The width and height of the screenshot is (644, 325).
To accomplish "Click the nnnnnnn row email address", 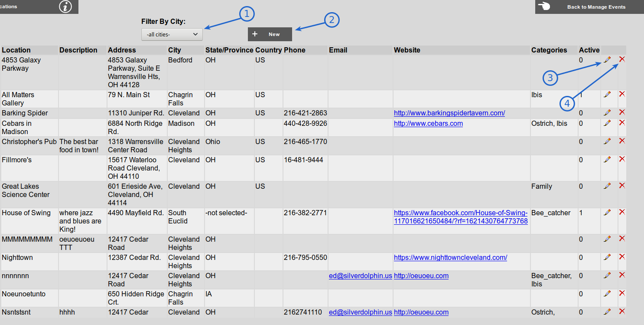I will [x=360, y=276].
